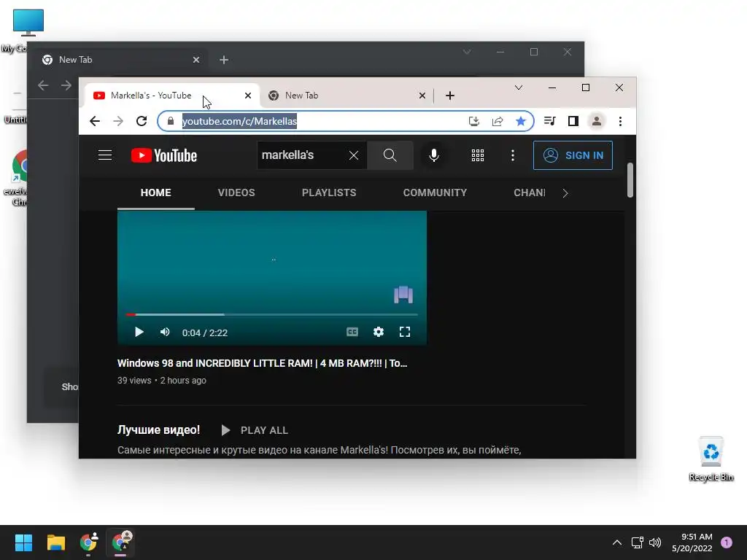Screen dimensions: 747x560
Task: Start voice search with the microphone
Action: pyautogui.click(x=433, y=155)
